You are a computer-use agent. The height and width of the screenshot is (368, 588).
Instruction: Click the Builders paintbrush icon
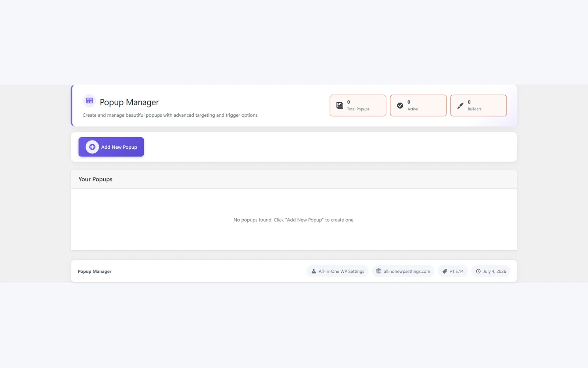(460, 106)
